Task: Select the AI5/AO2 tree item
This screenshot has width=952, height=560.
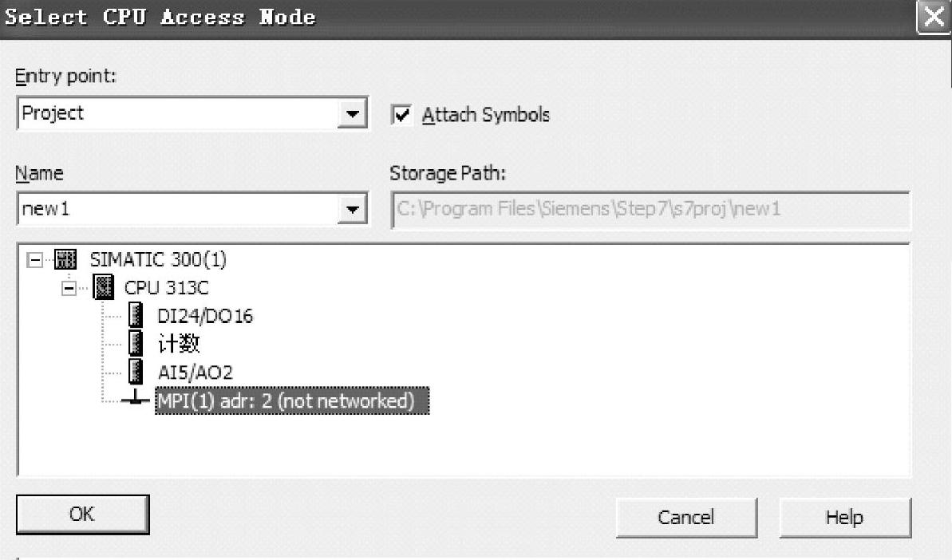Action: pyautogui.click(x=195, y=372)
